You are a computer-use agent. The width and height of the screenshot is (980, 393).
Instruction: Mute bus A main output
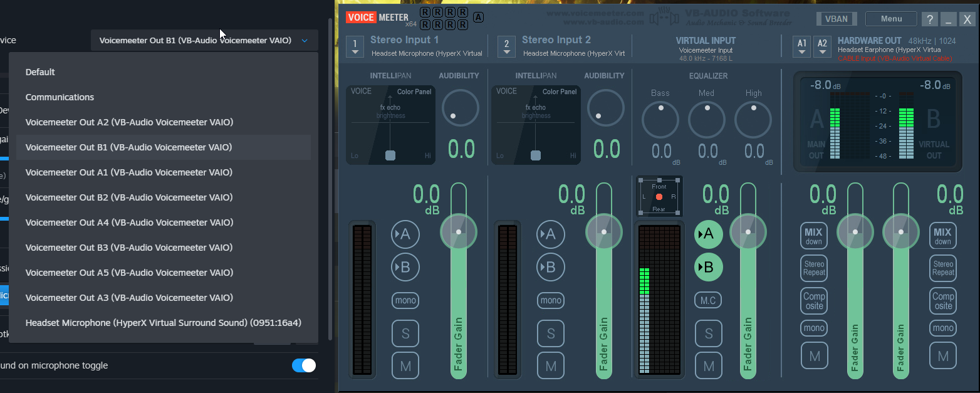[814, 356]
